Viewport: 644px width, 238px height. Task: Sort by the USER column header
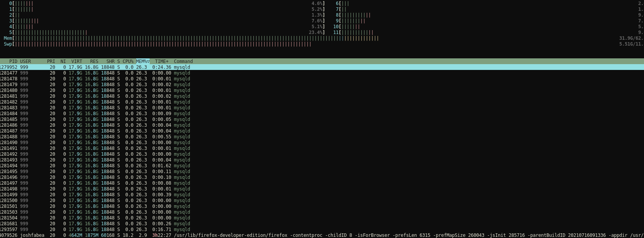click(x=25, y=61)
